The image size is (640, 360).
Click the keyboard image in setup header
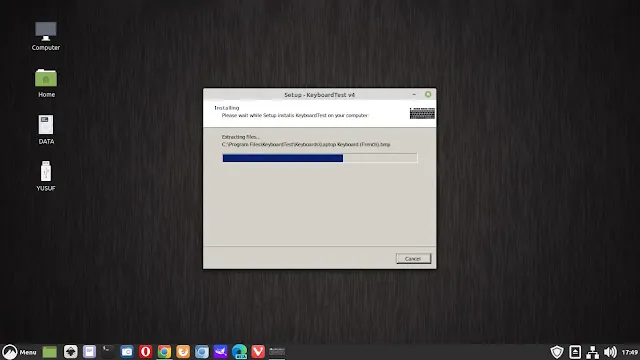422,113
